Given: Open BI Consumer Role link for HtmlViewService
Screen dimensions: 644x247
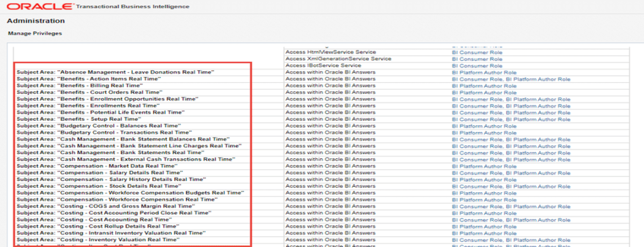Looking at the screenshot, I should pyautogui.click(x=477, y=52).
